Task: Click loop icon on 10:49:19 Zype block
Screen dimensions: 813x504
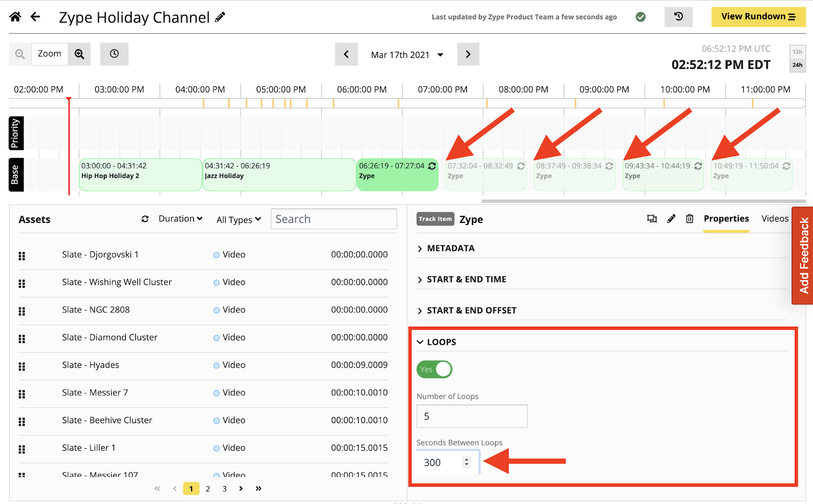Action: (x=787, y=166)
